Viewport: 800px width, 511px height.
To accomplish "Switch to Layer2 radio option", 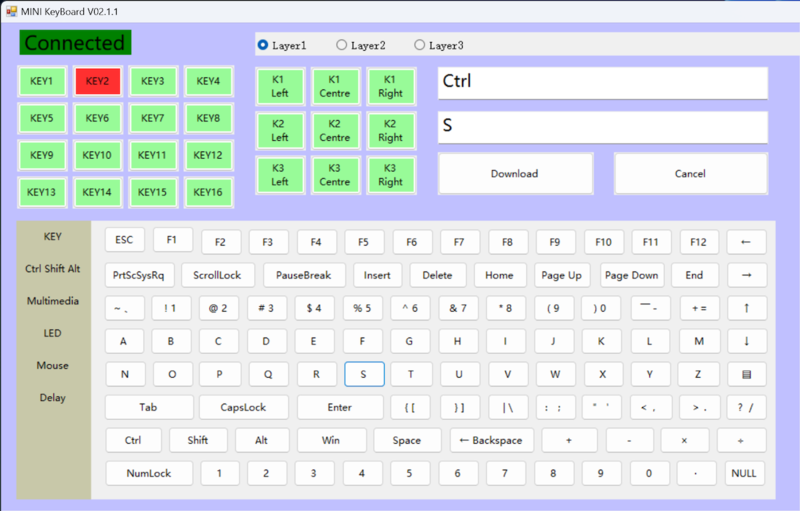I will click(342, 45).
